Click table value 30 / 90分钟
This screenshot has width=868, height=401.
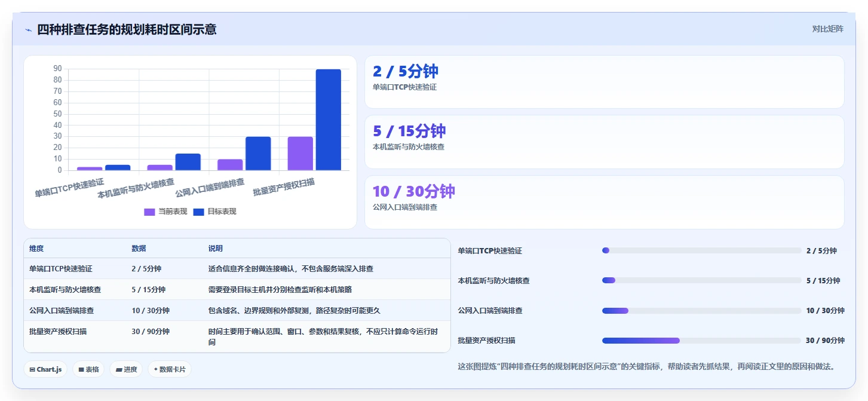(151, 331)
